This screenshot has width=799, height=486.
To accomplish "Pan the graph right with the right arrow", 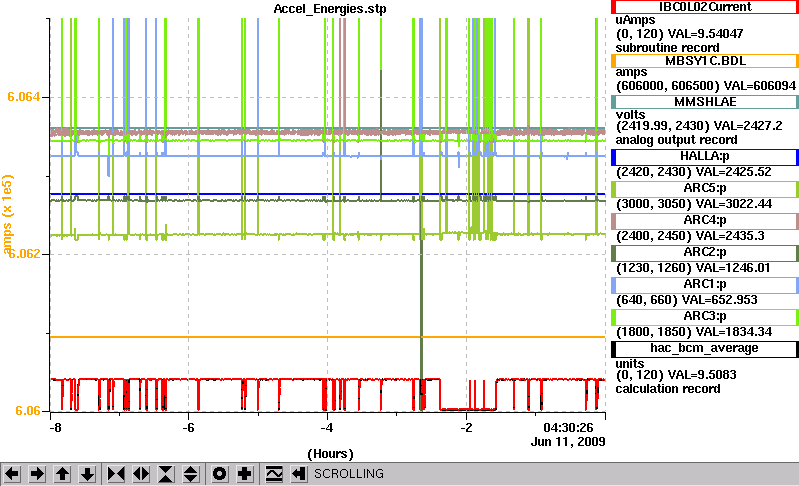I will coord(37,474).
